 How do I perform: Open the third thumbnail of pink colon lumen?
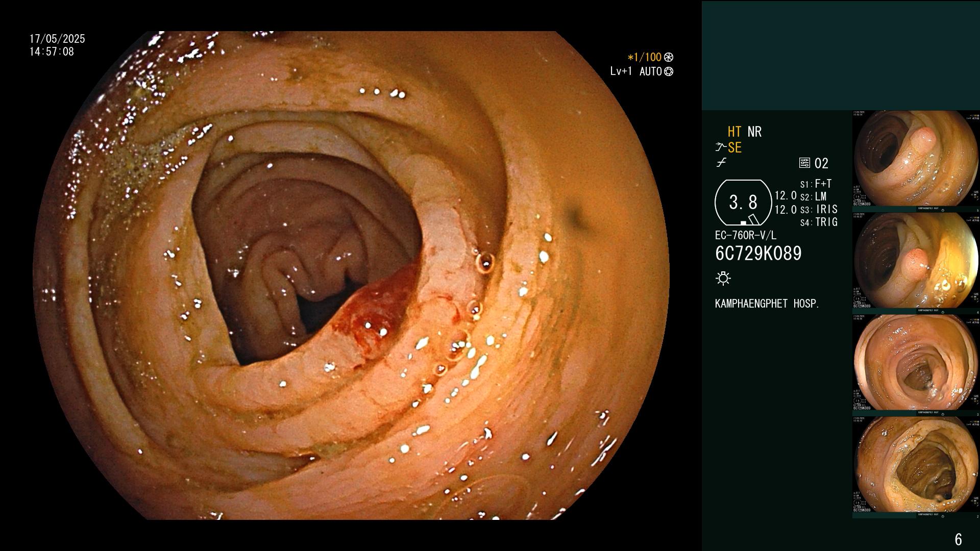916,362
